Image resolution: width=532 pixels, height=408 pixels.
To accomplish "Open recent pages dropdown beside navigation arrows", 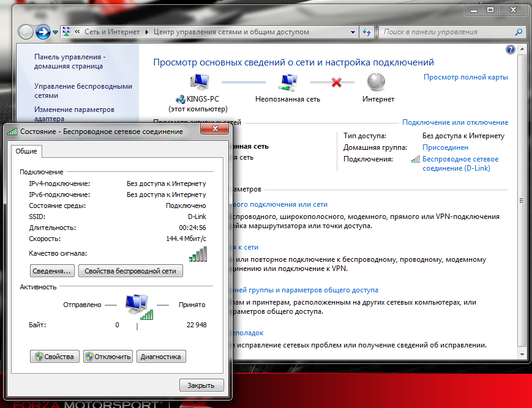I will coord(55,32).
